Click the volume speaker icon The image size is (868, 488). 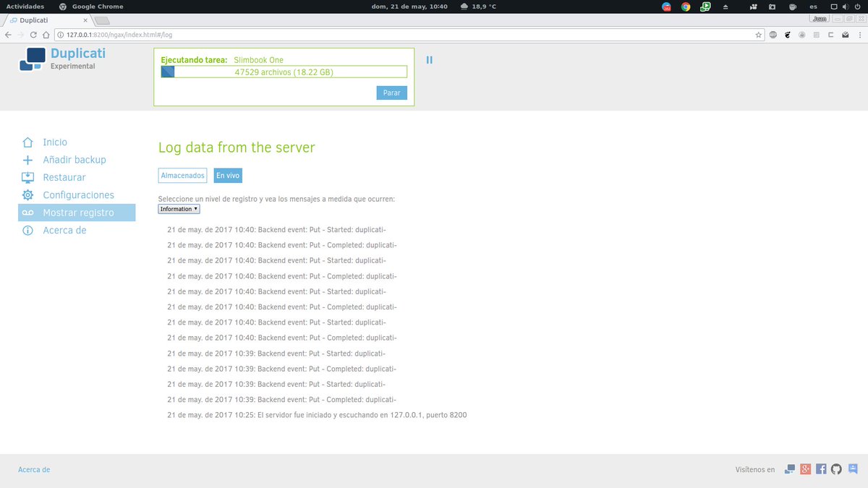[x=846, y=7]
